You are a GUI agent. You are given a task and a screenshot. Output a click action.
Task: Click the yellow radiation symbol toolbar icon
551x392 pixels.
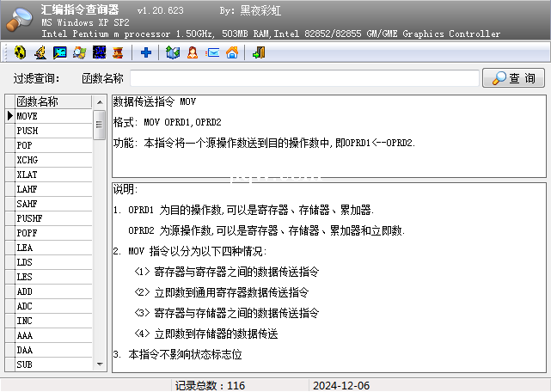point(21,53)
